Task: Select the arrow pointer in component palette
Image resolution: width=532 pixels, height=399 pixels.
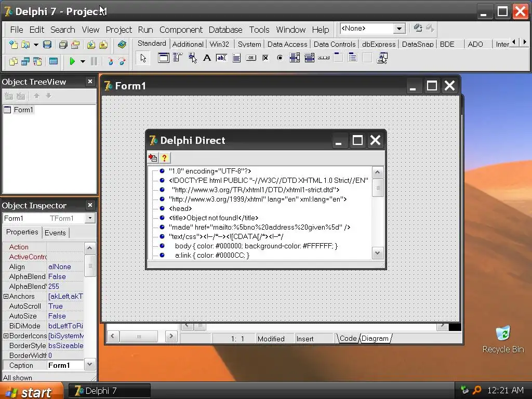Action: (x=143, y=58)
